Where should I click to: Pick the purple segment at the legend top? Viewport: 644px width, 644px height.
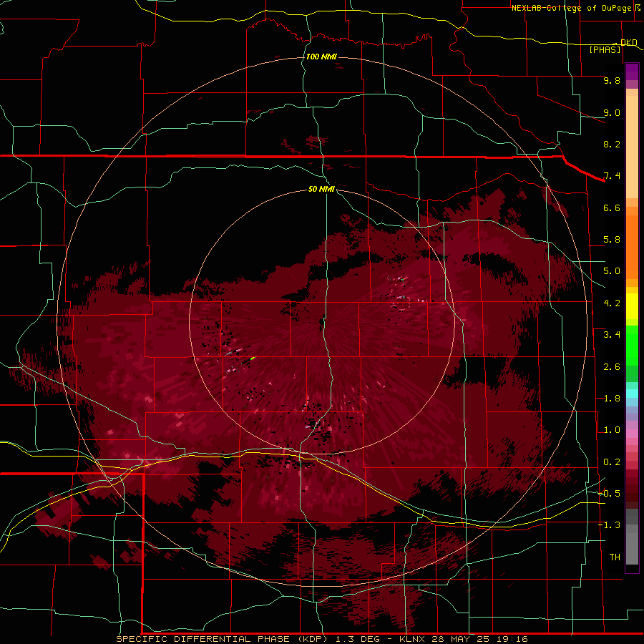(632, 72)
